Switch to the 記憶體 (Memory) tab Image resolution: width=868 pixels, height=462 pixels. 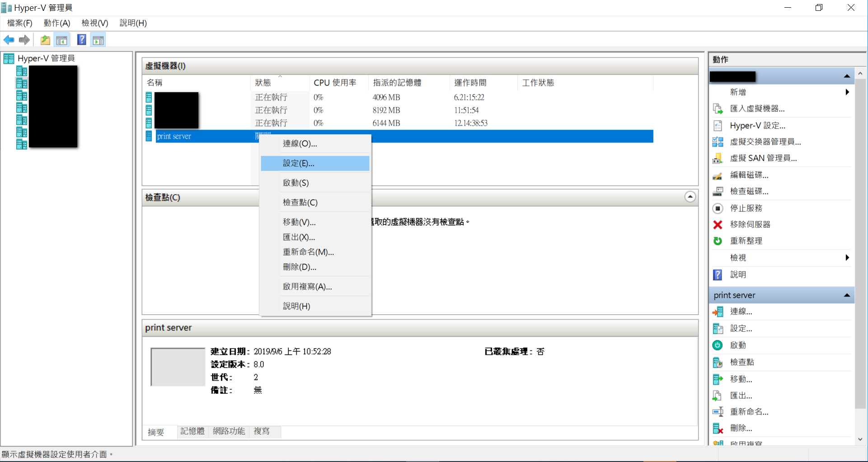192,431
